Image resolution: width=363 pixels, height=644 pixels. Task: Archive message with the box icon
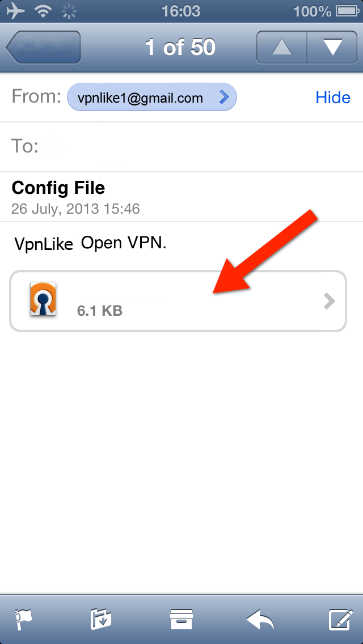[181, 620]
